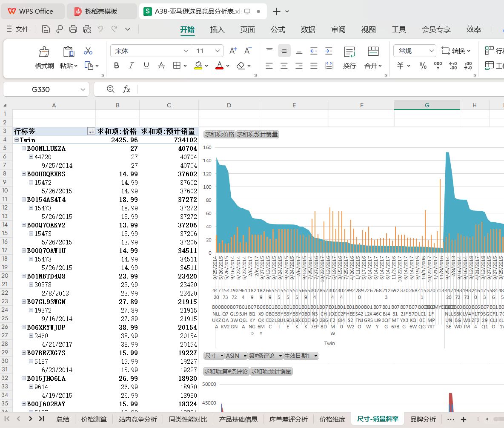Viewport: 504px width, 428px height.
Task: Click the Redo arrow
Action: (114, 29)
